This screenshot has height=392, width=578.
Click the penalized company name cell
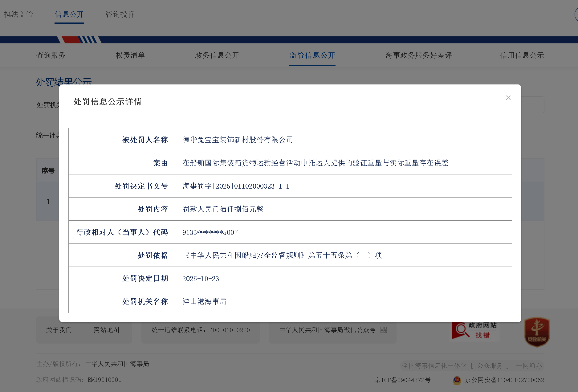(x=238, y=140)
